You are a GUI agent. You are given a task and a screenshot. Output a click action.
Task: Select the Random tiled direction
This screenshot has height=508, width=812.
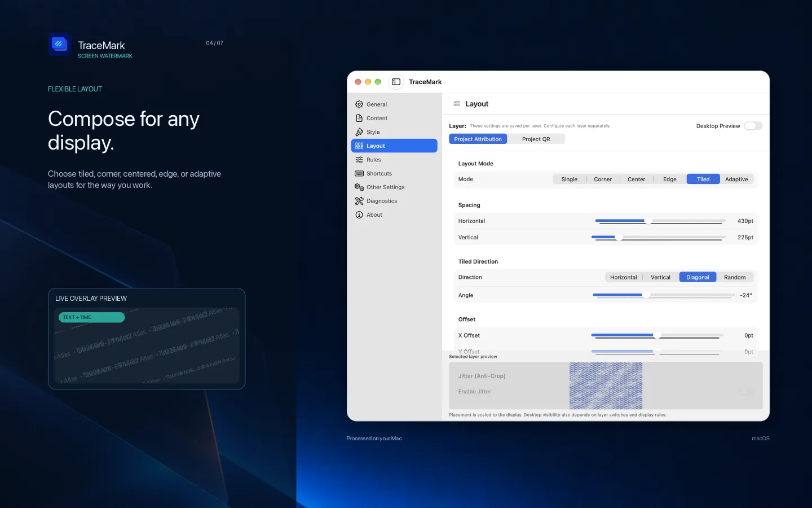tap(735, 277)
